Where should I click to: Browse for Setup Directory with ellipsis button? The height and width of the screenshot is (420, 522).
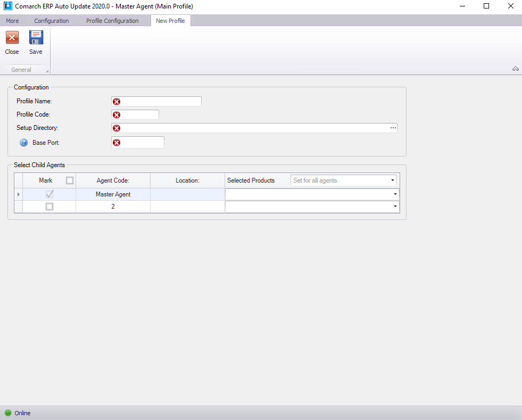click(x=393, y=128)
